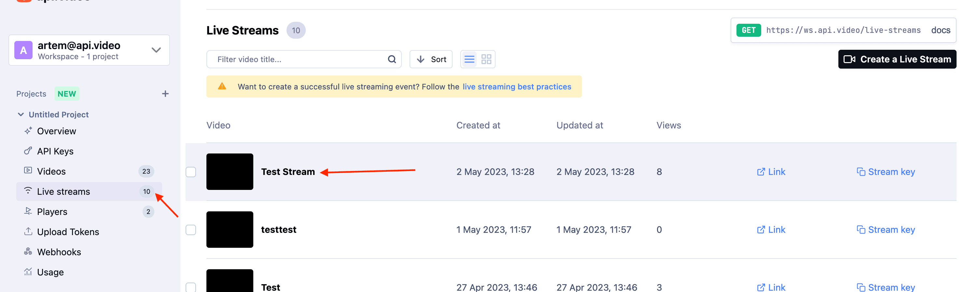Open the Players section
The width and height of the screenshot is (980, 292).
pos(52,211)
